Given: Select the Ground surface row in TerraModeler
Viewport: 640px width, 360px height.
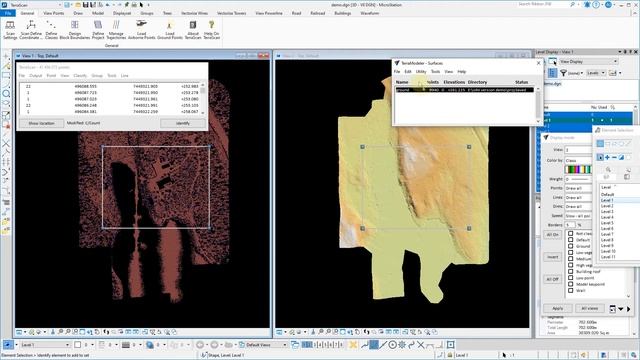Looking at the screenshot, I should [464, 90].
